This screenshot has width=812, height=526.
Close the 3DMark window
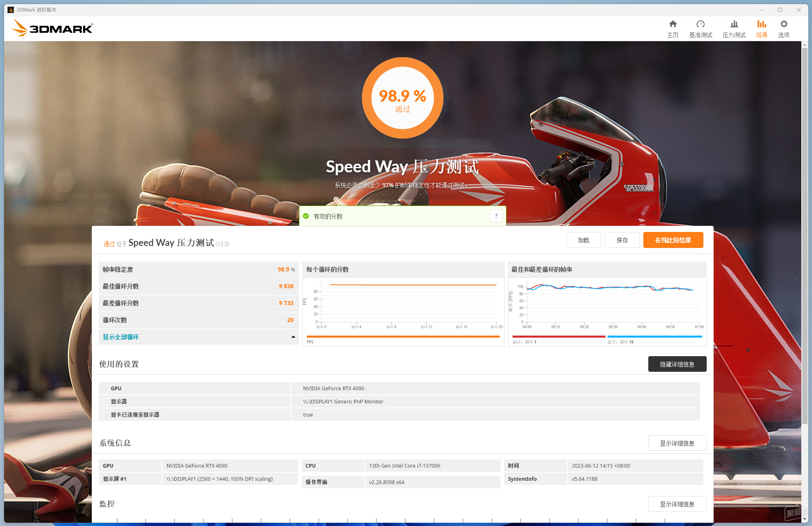tap(798, 10)
